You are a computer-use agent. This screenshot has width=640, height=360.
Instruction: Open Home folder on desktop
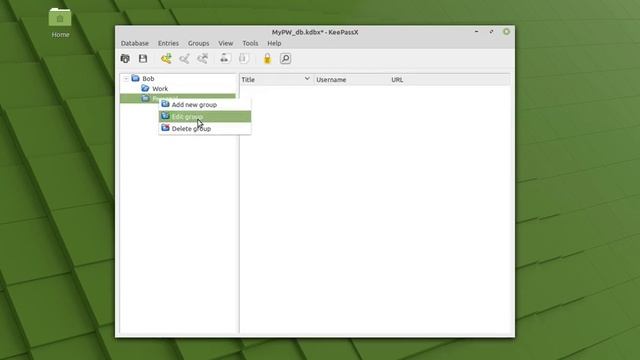60,23
